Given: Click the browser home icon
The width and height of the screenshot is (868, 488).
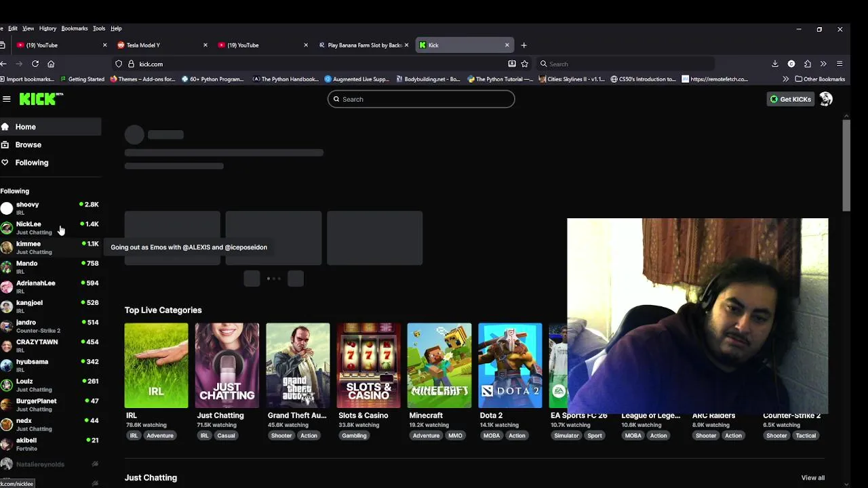Looking at the screenshot, I should (x=51, y=64).
